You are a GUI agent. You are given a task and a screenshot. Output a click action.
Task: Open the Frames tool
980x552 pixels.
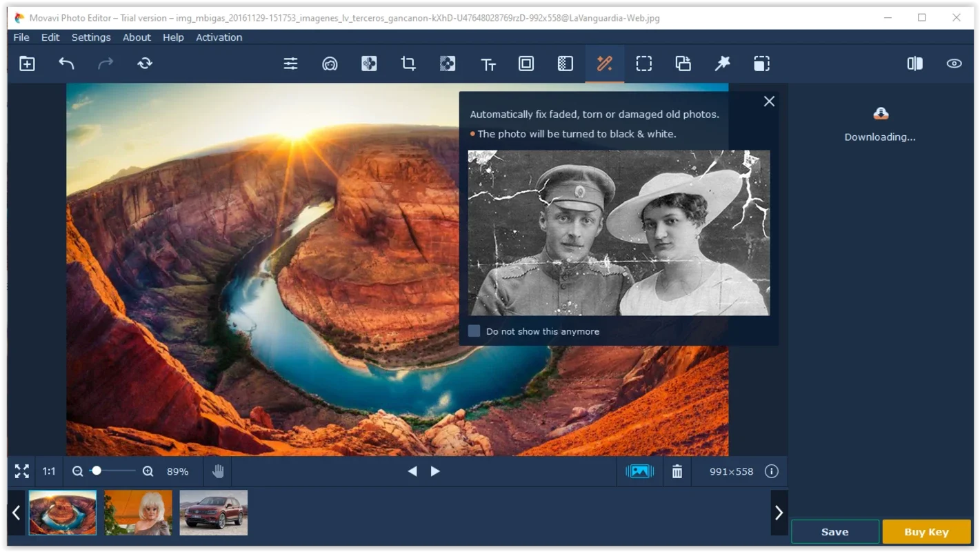(526, 63)
